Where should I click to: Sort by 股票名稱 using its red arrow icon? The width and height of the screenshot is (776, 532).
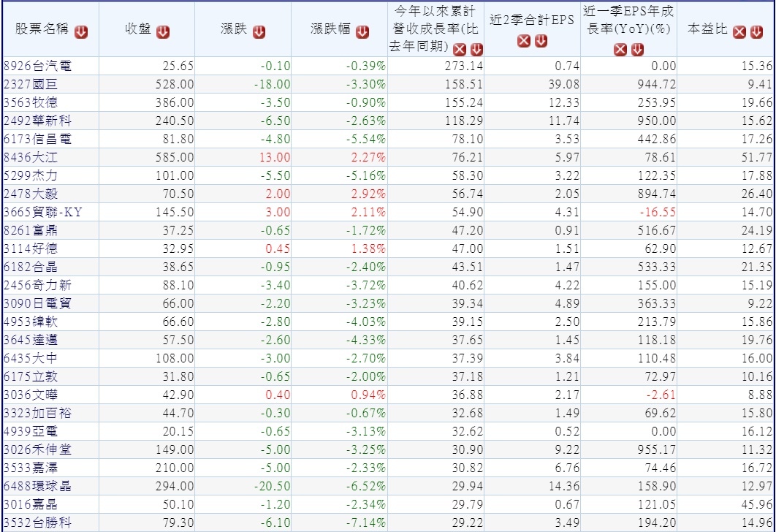(x=81, y=32)
